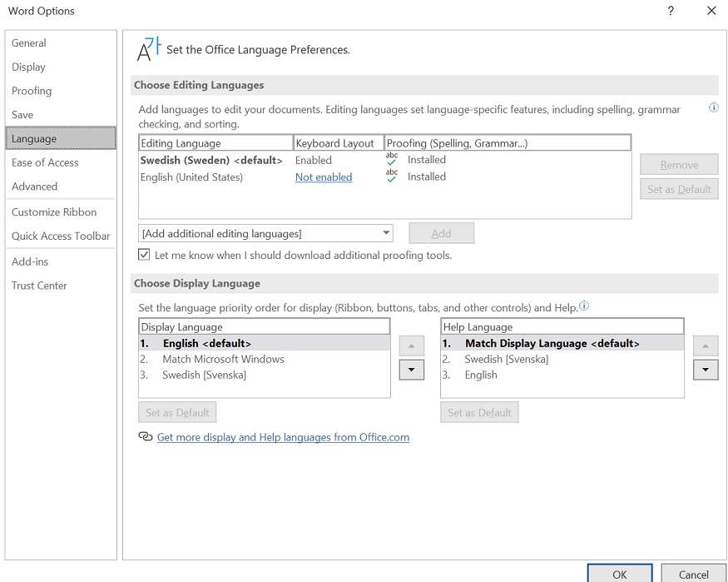This screenshot has height=582, width=728.
Task: Click the Keyboard Layout column header
Action: point(339,143)
